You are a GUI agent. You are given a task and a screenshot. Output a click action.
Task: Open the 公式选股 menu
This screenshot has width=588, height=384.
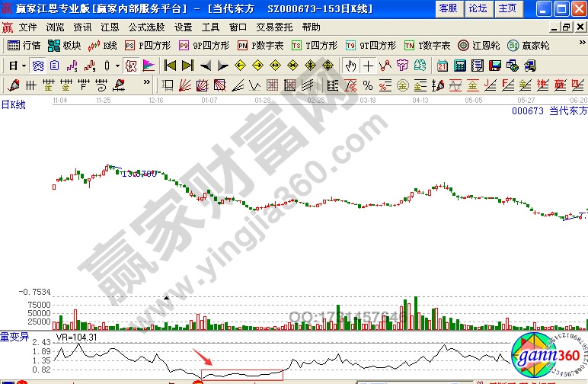(143, 27)
